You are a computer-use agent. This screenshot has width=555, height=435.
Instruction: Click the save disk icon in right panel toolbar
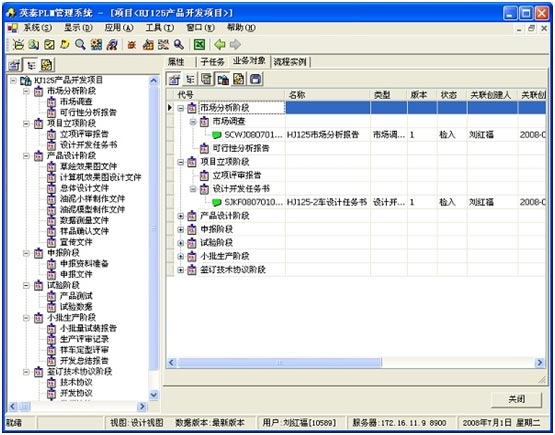pyautogui.click(x=256, y=79)
